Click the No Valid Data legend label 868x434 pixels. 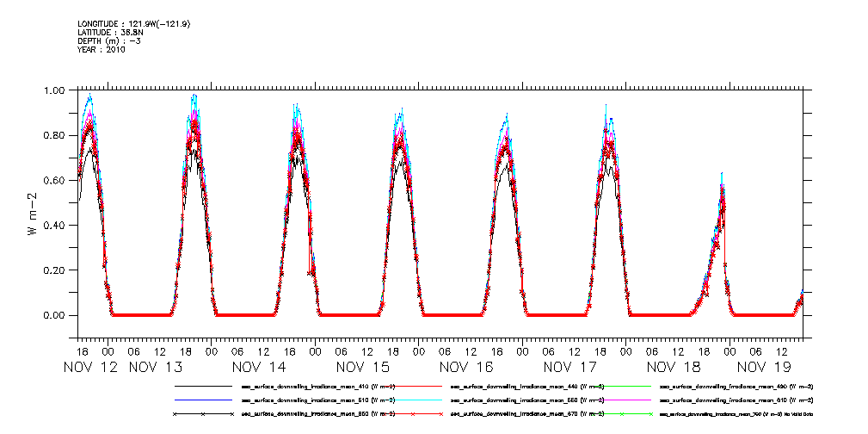[736, 414]
